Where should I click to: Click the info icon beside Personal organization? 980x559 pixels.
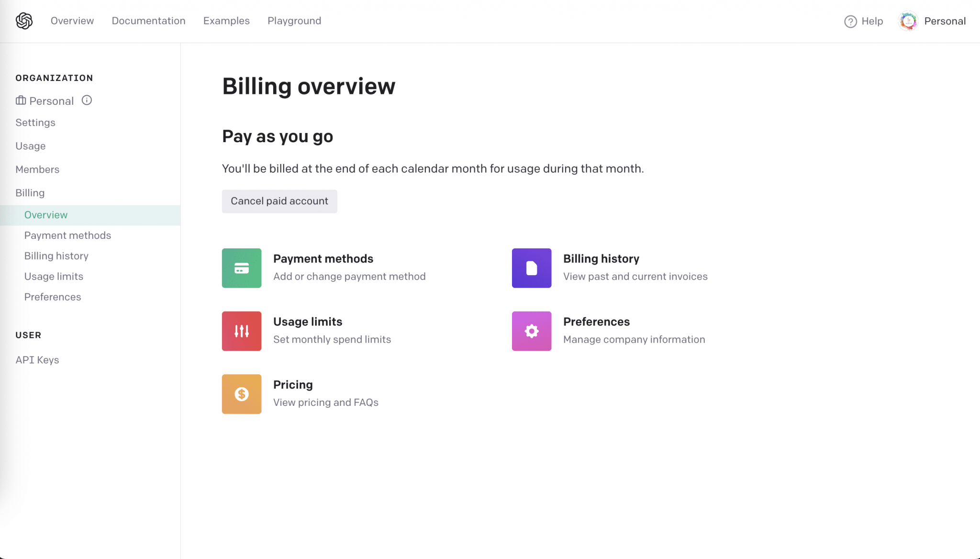(x=87, y=100)
